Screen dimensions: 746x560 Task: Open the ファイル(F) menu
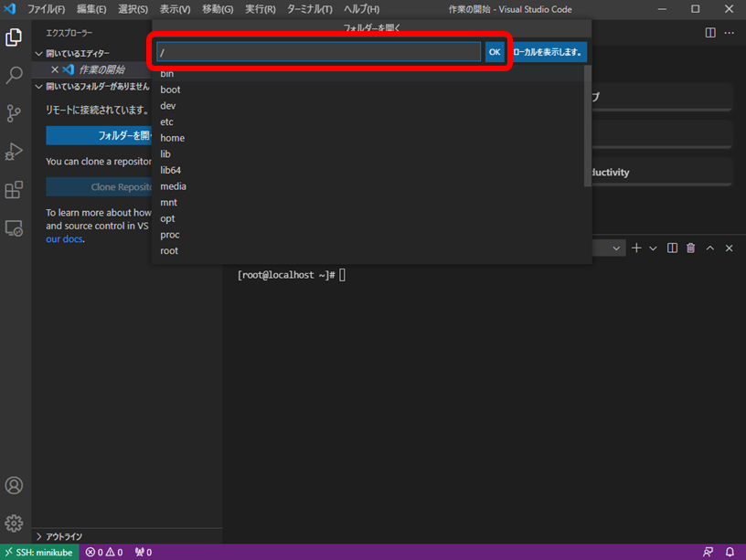pyautogui.click(x=46, y=9)
